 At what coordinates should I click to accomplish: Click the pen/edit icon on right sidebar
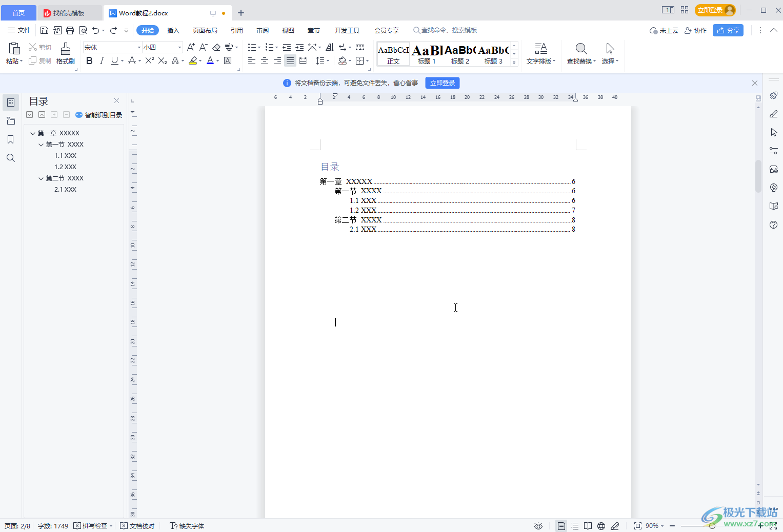pos(774,114)
